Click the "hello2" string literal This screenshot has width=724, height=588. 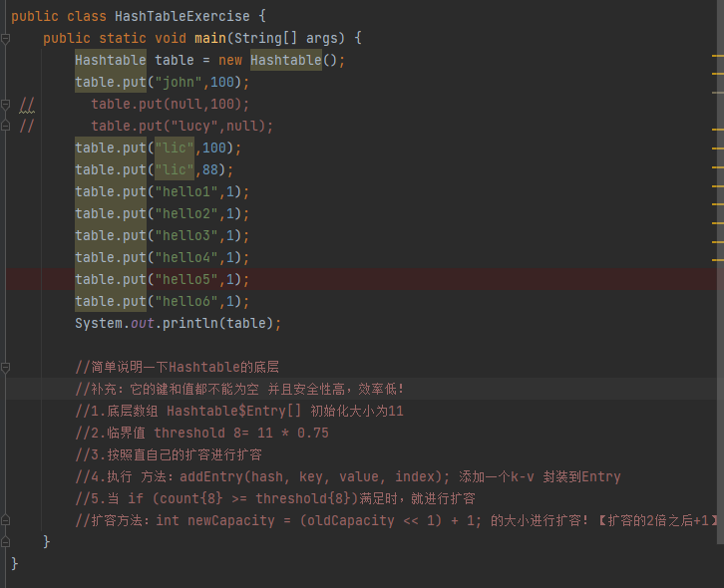tap(186, 213)
